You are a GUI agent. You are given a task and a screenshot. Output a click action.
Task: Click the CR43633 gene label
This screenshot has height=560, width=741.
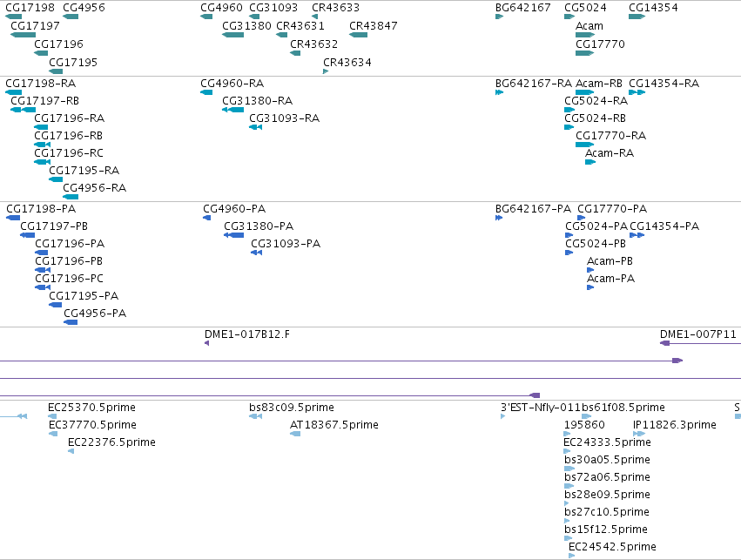coord(335,8)
